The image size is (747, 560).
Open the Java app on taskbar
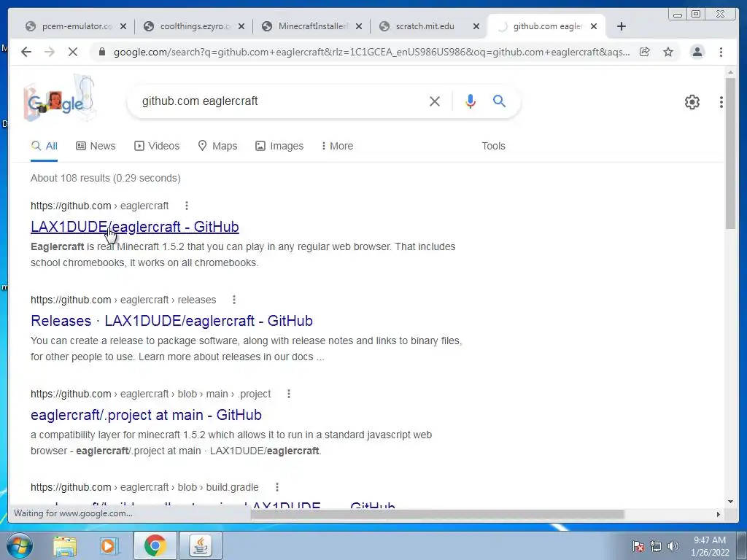pyautogui.click(x=201, y=546)
